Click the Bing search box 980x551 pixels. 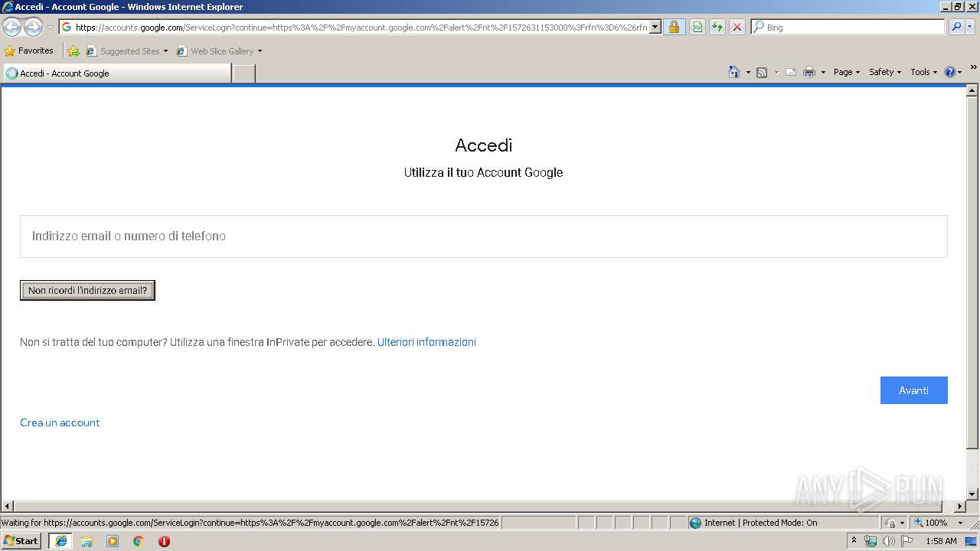click(x=848, y=27)
